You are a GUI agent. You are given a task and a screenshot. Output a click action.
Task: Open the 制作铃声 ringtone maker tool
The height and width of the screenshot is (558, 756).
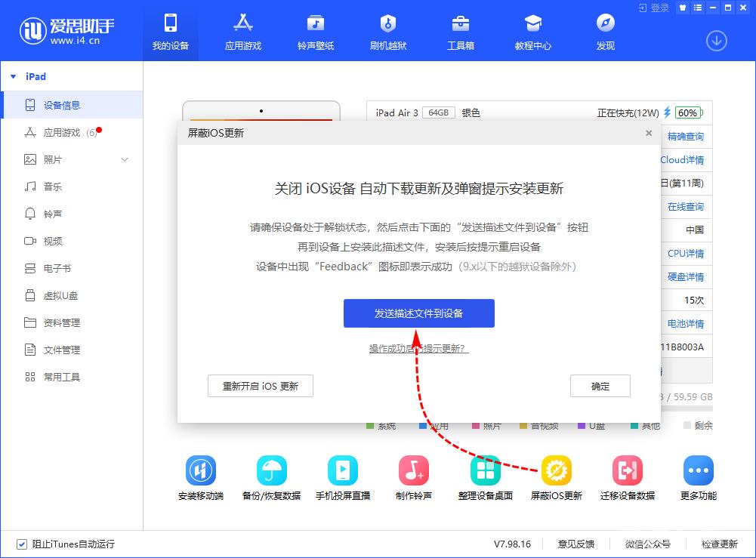(413, 476)
